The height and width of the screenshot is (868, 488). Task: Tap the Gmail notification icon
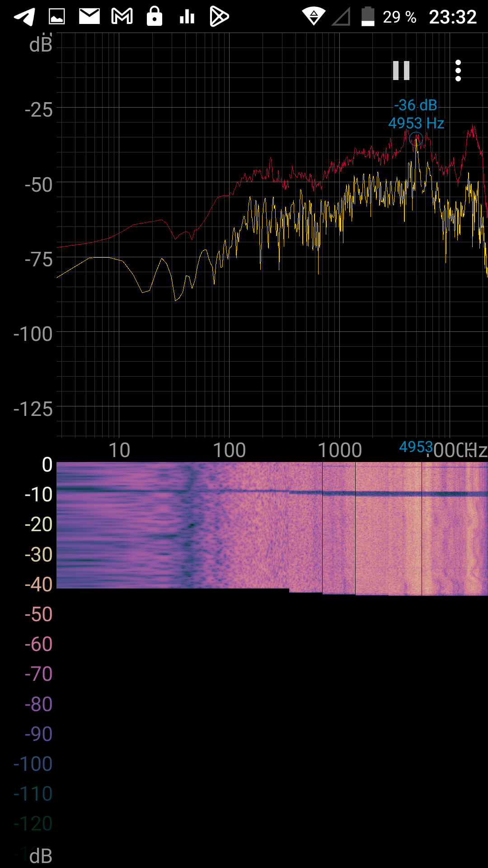[122, 17]
